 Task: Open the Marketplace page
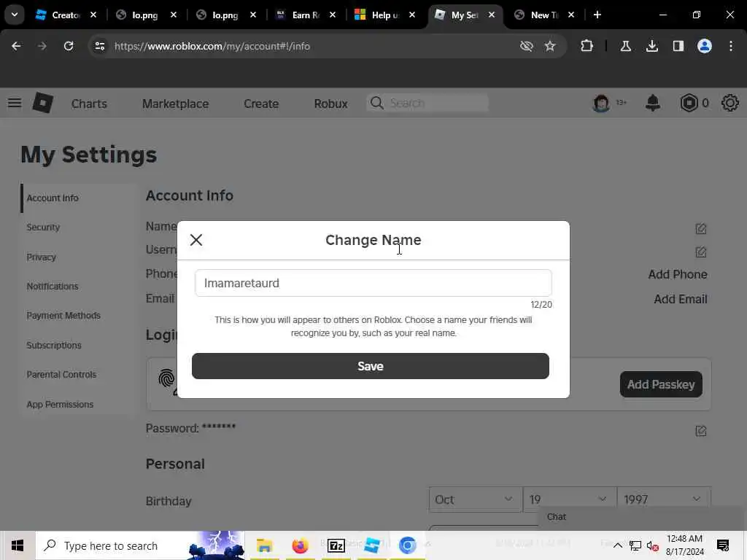pos(175,104)
